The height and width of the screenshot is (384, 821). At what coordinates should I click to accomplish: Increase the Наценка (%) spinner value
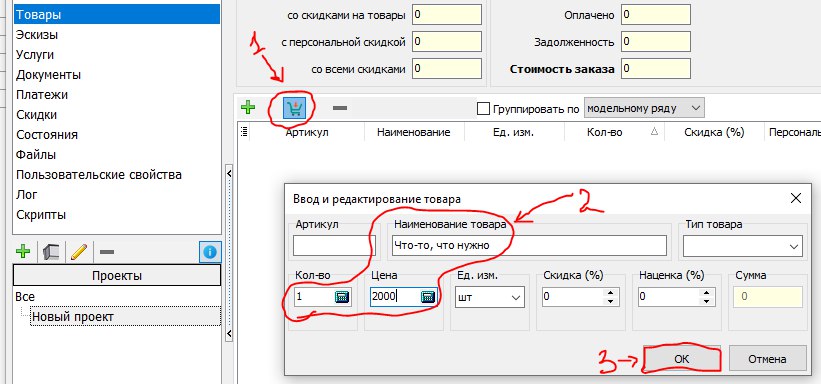click(x=706, y=292)
